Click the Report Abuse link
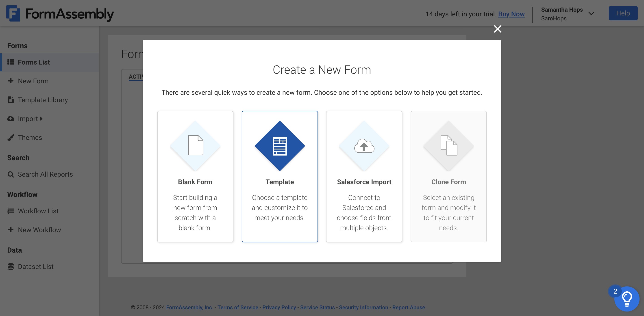644x316 pixels. (409, 307)
